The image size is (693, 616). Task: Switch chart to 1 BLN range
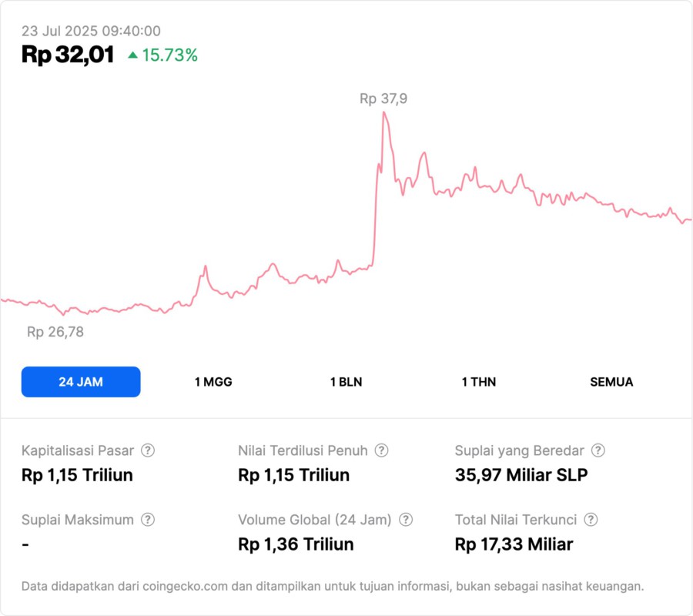point(346,382)
